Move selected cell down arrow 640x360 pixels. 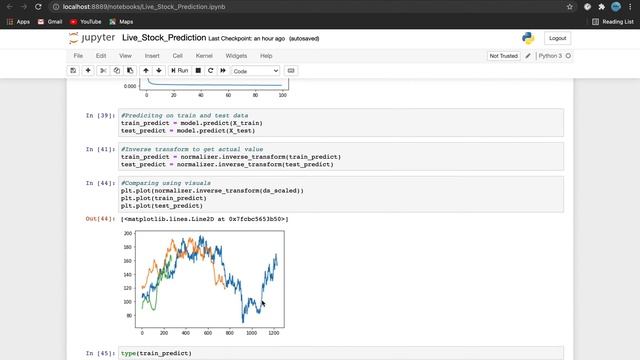159,71
